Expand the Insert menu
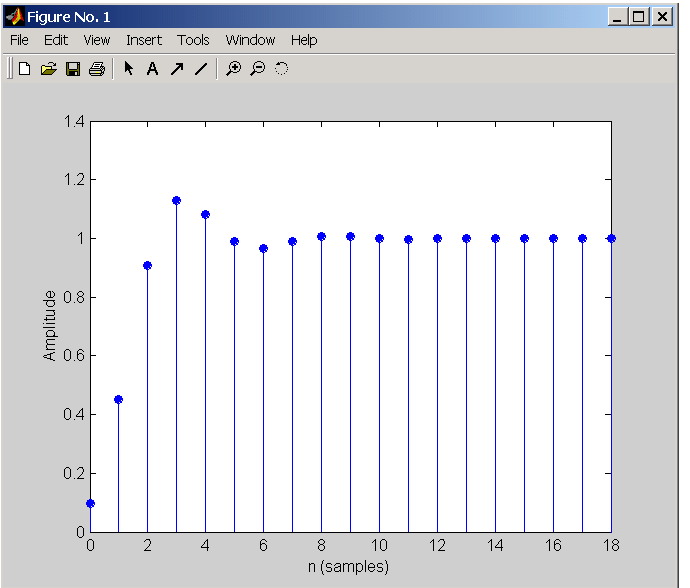Screen dimensions: 690x588 tap(143, 40)
